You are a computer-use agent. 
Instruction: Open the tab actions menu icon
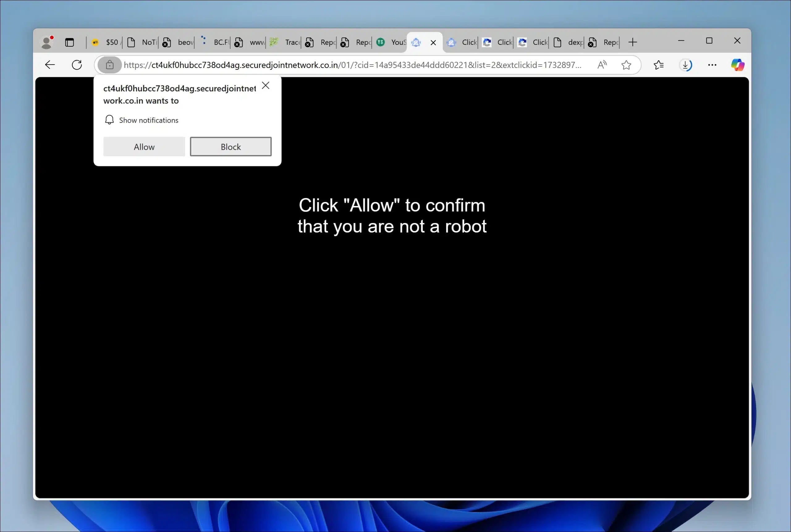[x=70, y=42]
